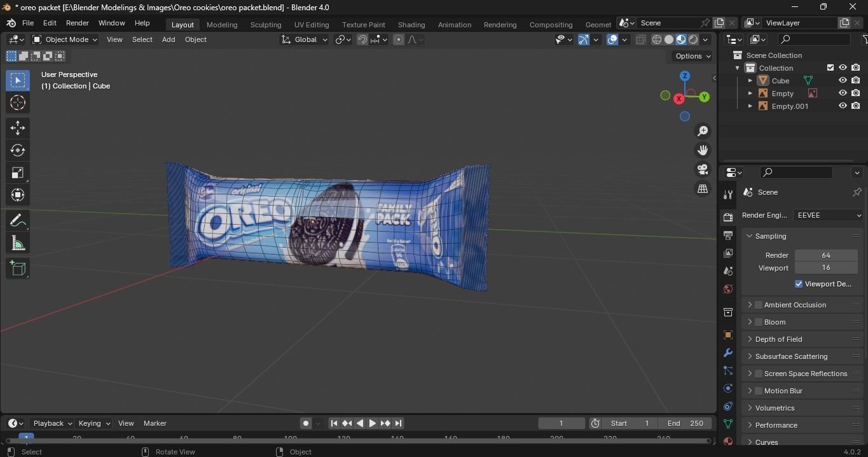Expand the Cube tree item
The width and height of the screenshot is (868, 457).
click(750, 81)
